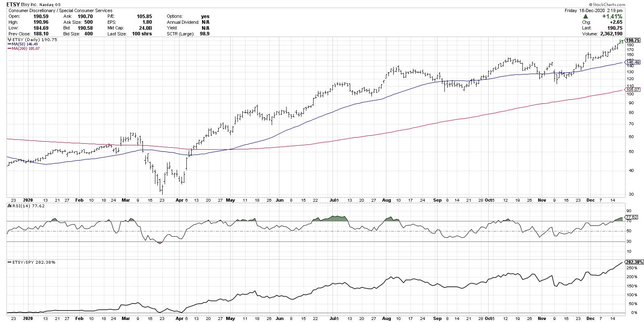644x322 pixels.
Task: Click the SCTR (Large) value 98.9
Action: tap(204, 34)
